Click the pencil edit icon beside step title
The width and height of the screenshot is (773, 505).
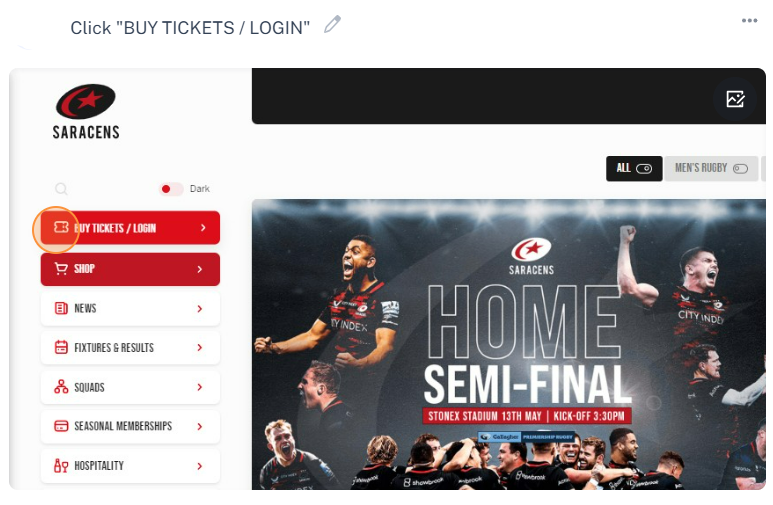pos(332,24)
